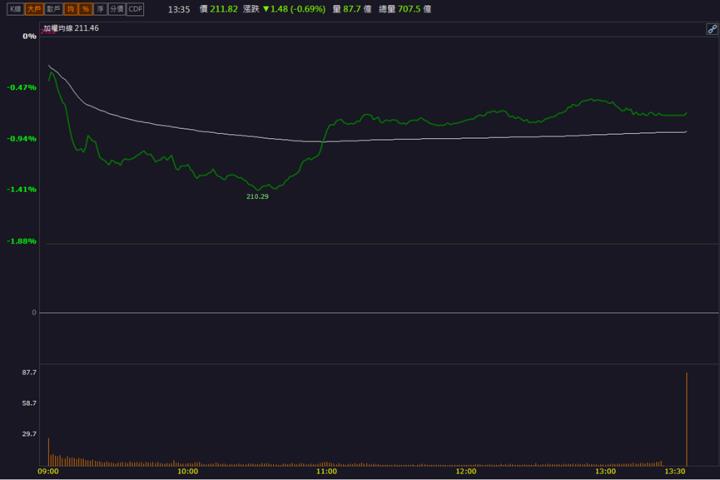Click the 13:00 time axis label
The width and height of the screenshot is (720, 480).
click(x=604, y=471)
